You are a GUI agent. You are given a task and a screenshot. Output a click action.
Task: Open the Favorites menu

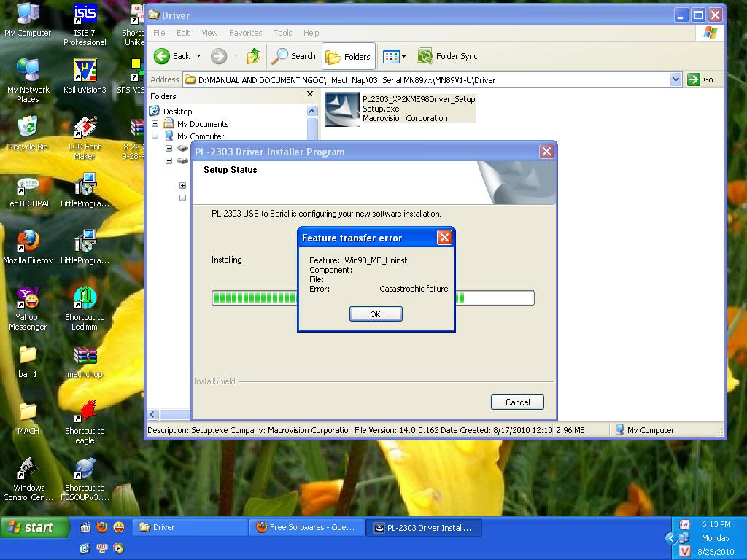point(245,33)
